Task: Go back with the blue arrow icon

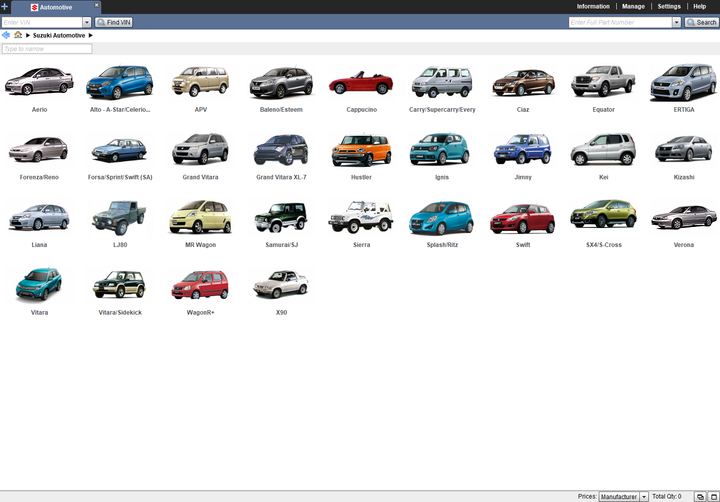Action: (x=6, y=35)
